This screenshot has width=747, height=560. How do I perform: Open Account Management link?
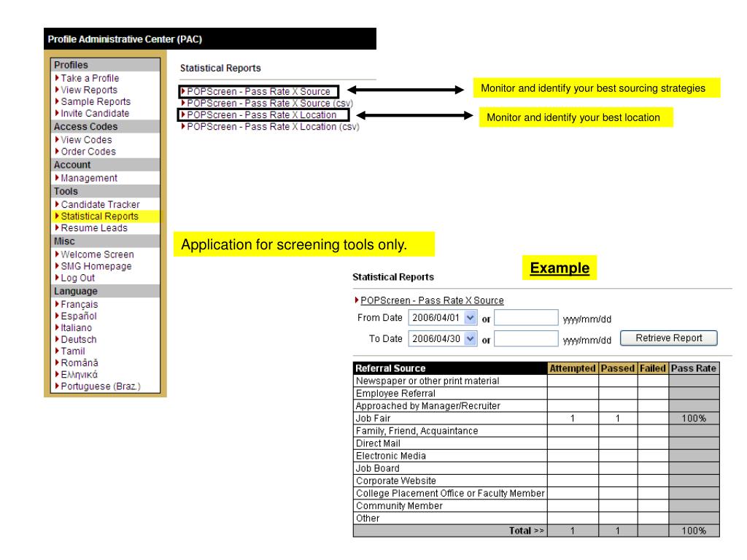tap(88, 178)
